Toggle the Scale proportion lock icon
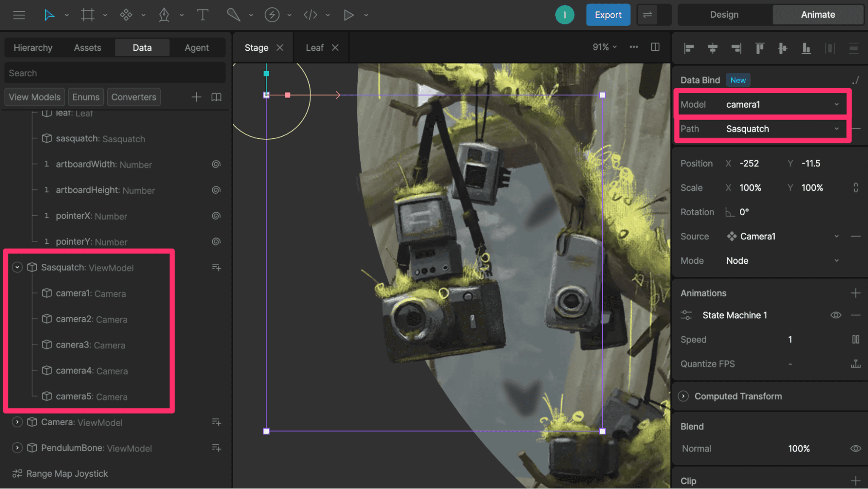Image resolution: width=868 pixels, height=489 pixels. click(855, 188)
